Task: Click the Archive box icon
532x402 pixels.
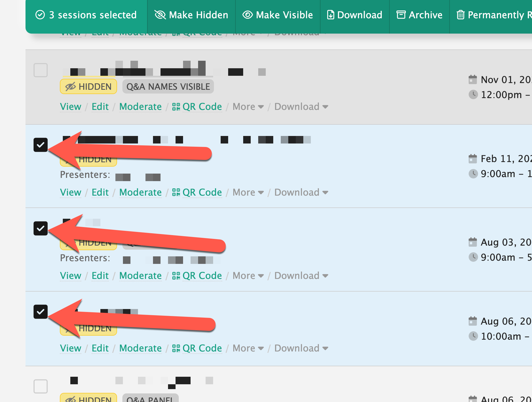Action: 401,15
